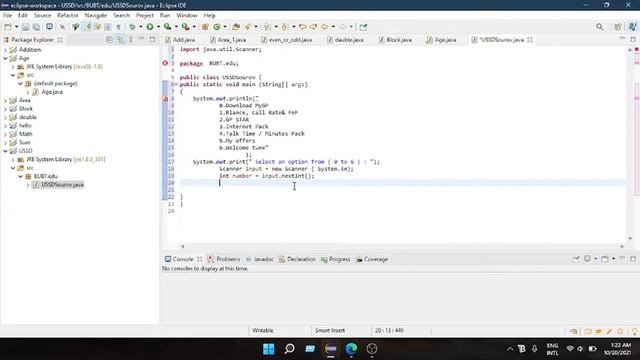Click the Back navigation arrow icon

pos(324,27)
